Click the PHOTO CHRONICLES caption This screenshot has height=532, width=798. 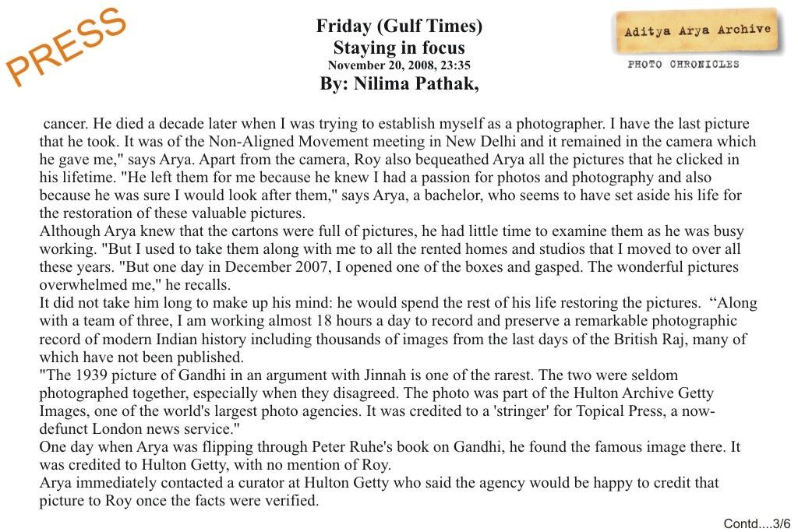pos(683,65)
